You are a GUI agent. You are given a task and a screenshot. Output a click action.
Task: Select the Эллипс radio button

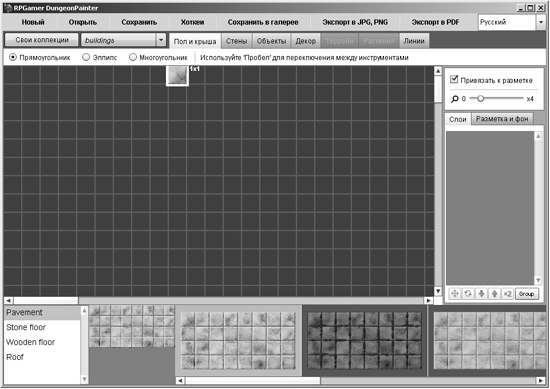(x=86, y=57)
